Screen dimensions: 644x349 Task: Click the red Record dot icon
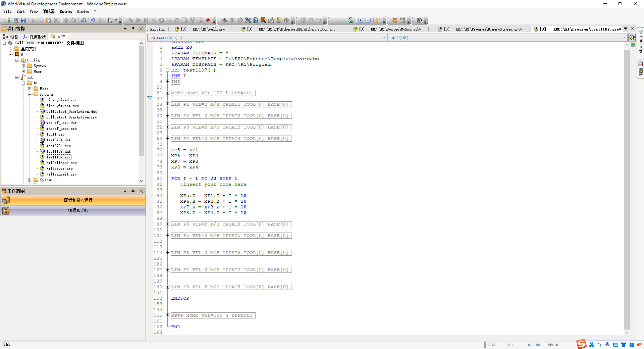[x=208, y=20]
